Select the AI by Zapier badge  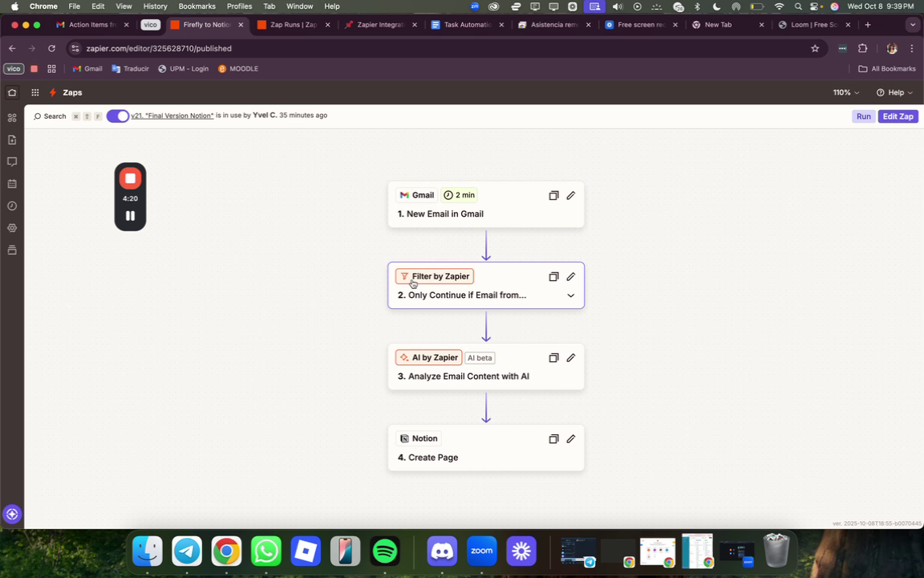(x=429, y=357)
